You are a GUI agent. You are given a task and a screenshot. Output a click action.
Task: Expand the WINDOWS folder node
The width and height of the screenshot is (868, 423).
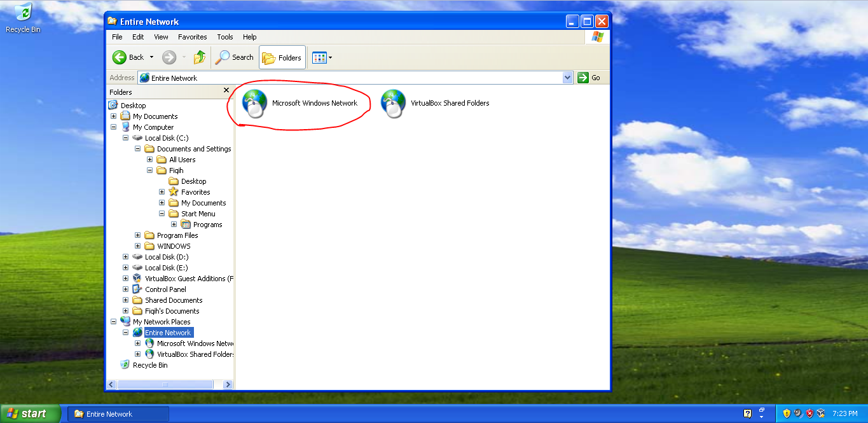pos(138,246)
